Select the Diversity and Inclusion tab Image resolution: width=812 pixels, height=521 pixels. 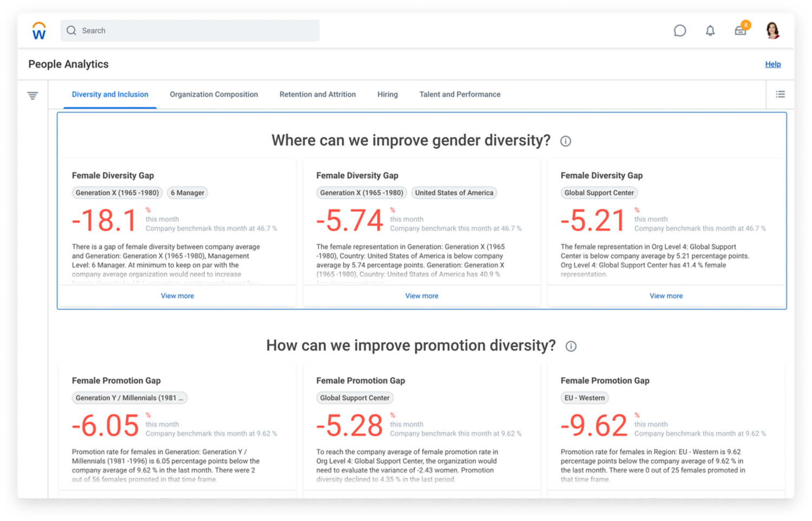click(110, 94)
